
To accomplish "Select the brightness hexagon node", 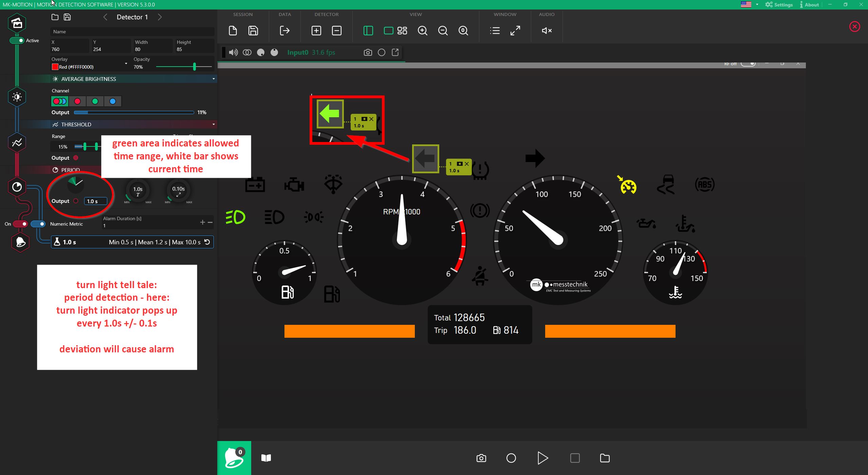I will (17, 97).
